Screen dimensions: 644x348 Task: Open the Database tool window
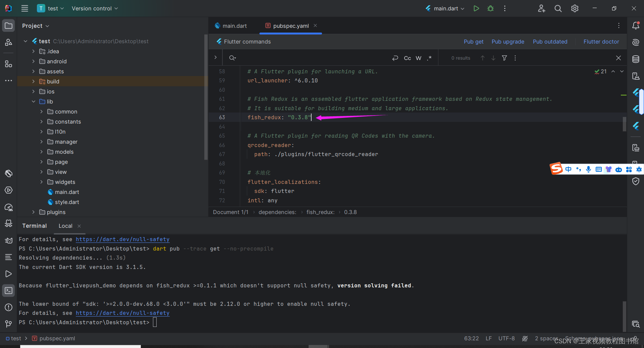636,59
